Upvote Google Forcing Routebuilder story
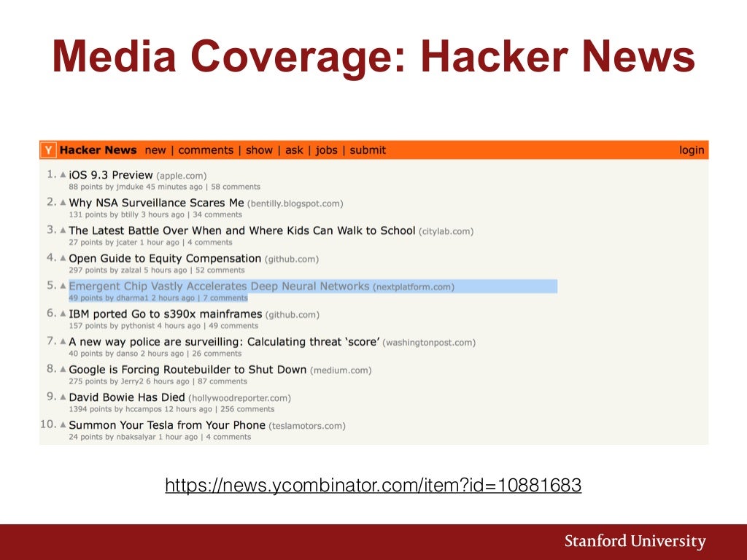 [63, 369]
